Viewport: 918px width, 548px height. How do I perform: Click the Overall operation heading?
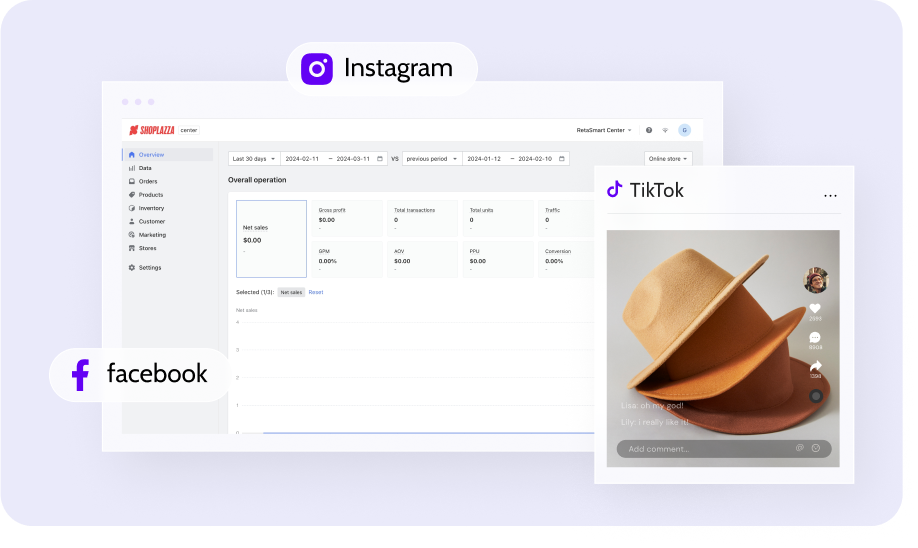(257, 180)
